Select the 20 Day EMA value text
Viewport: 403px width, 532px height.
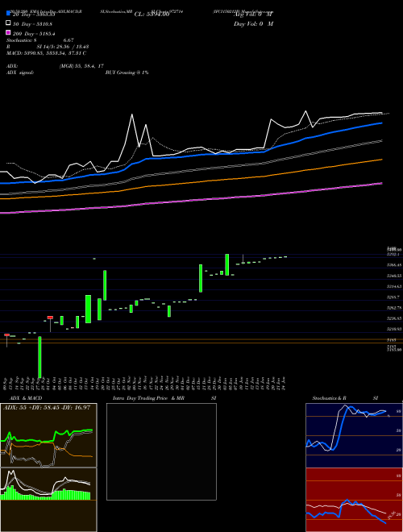point(34,15)
